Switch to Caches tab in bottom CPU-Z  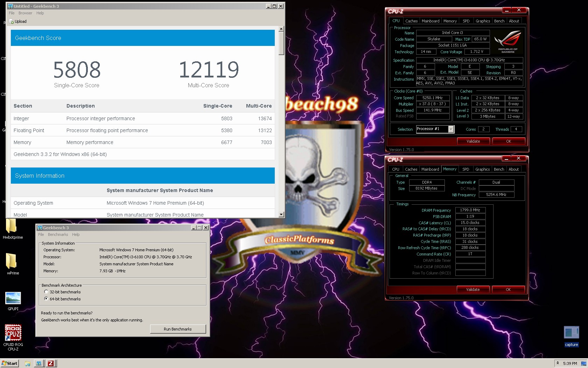pyautogui.click(x=411, y=169)
